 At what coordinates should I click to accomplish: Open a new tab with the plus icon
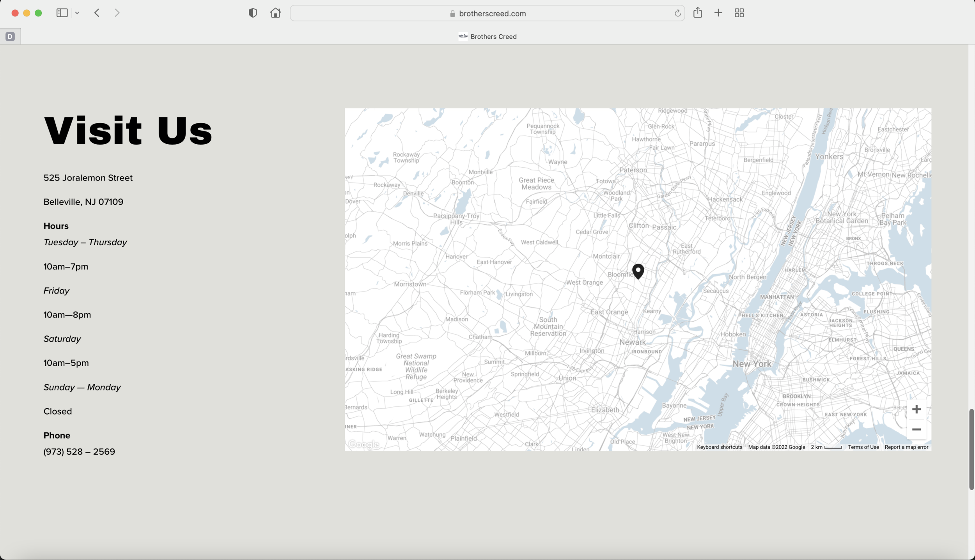tap(718, 13)
